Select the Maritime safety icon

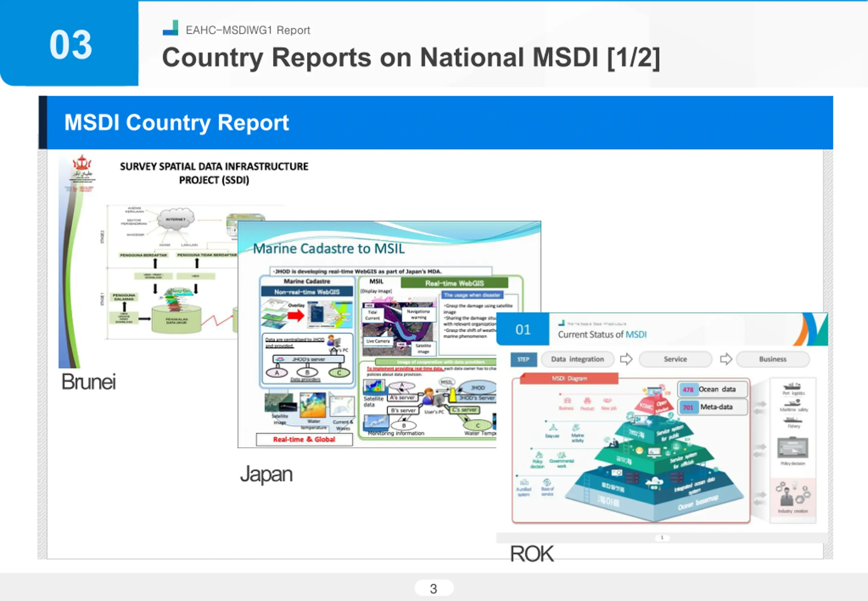793,403
